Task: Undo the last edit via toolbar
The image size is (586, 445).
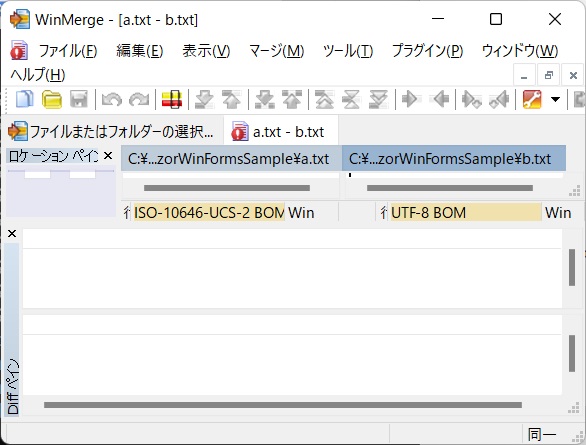Action: [x=112, y=100]
